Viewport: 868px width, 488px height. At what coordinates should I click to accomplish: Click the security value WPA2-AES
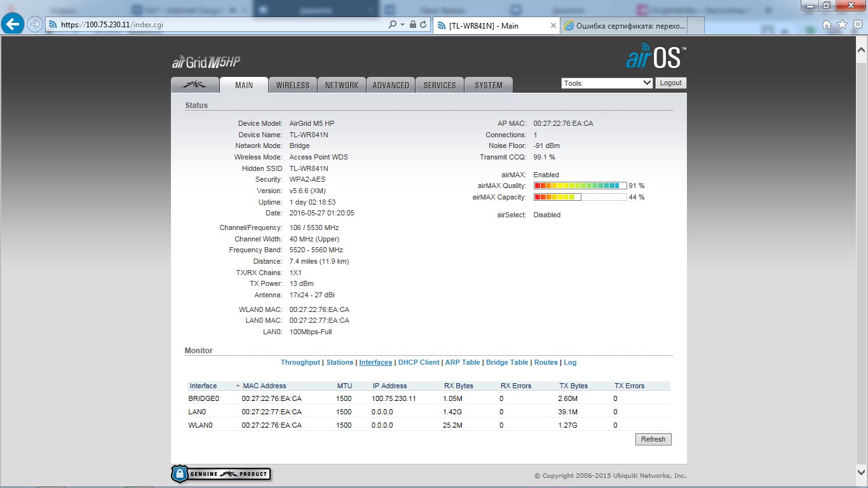307,179
